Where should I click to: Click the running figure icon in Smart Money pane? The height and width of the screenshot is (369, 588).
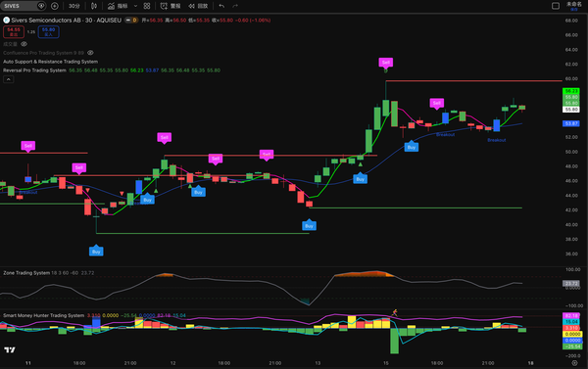395,312
